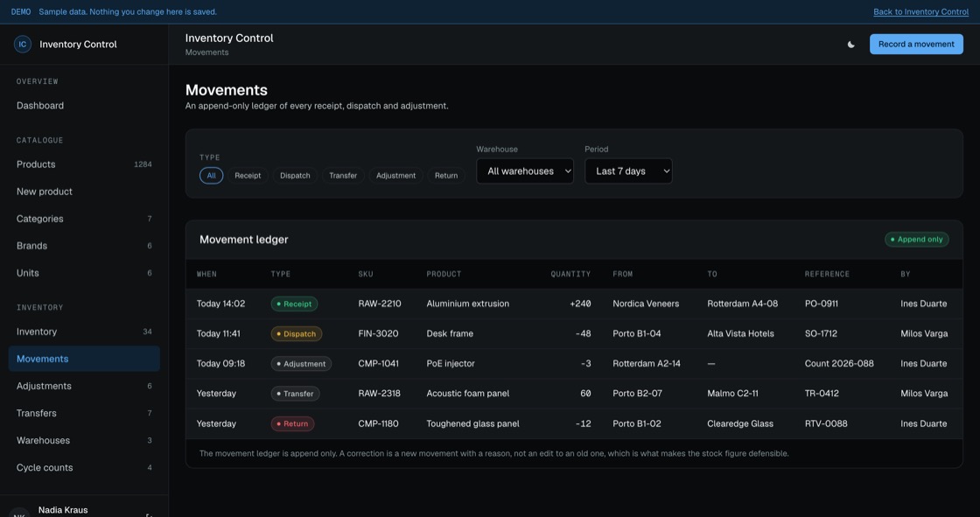This screenshot has width=980, height=517.
Task: Follow the Back to Inventory Control link
Action: [x=920, y=12]
